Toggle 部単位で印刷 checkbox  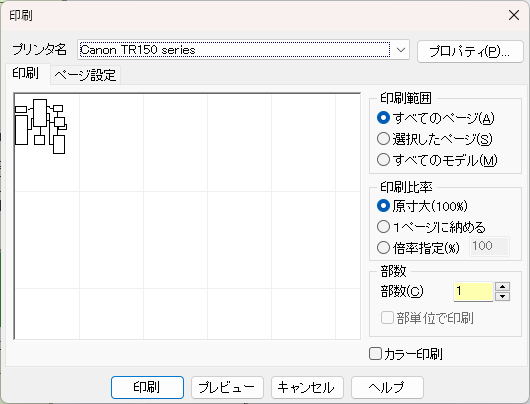(387, 318)
